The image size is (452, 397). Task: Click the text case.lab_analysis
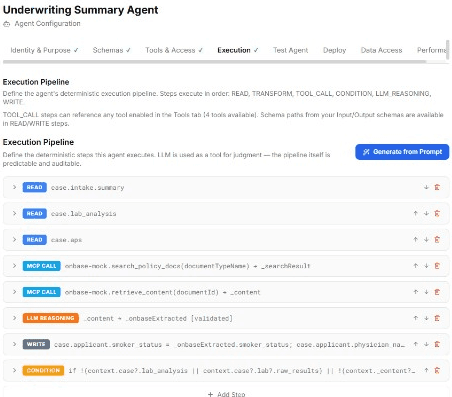coord(83,214)
